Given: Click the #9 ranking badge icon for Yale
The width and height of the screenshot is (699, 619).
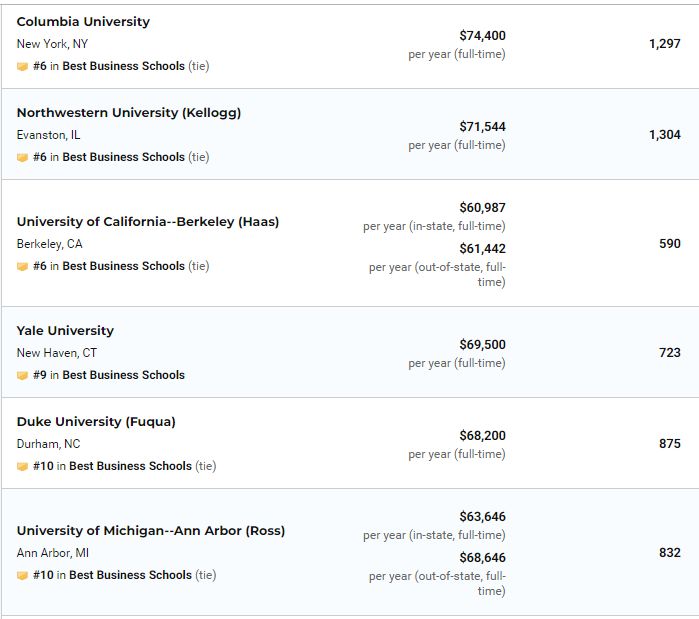Looking at the screenshot, I should [x=22, y=375].
